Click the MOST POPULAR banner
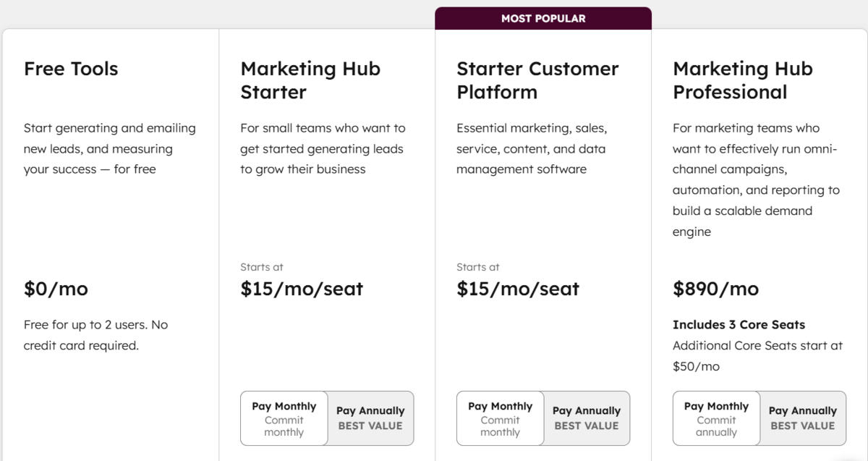 (542, 18)
